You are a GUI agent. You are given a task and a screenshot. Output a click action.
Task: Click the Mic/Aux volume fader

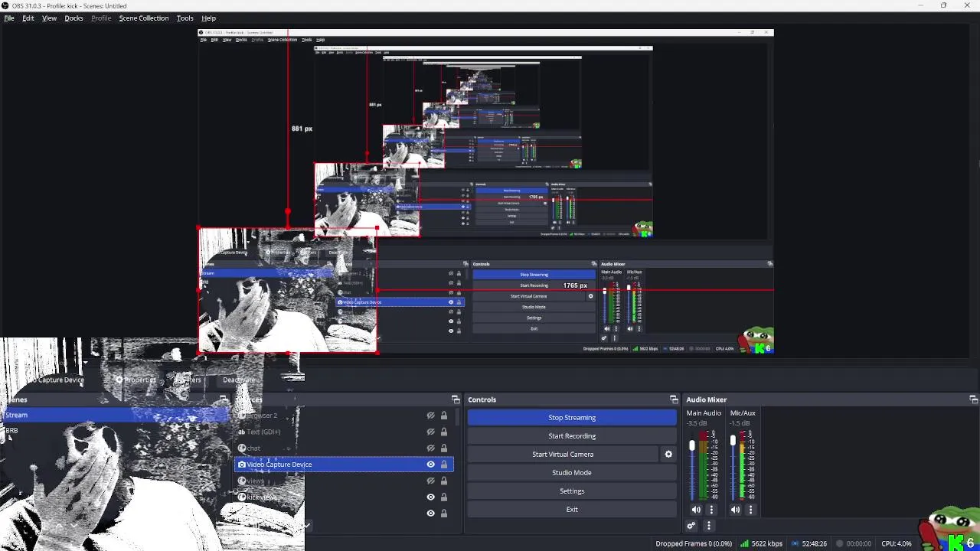click(x=733, y=440)
